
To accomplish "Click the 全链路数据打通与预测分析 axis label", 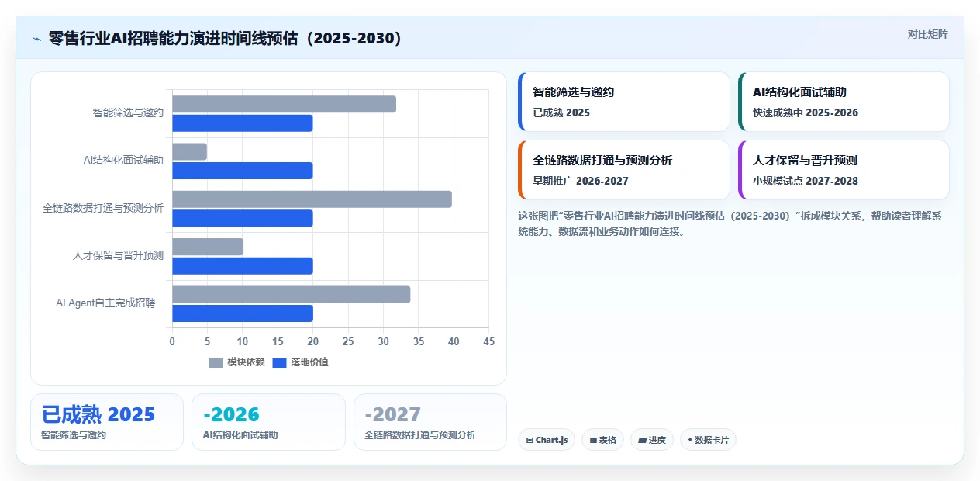I will coord(103,208).
